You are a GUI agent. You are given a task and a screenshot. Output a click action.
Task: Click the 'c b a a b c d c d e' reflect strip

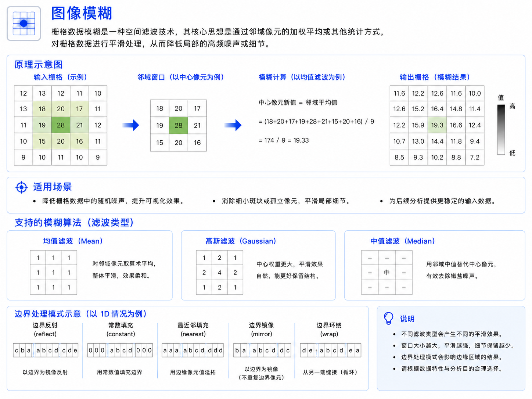click(46, 351)
